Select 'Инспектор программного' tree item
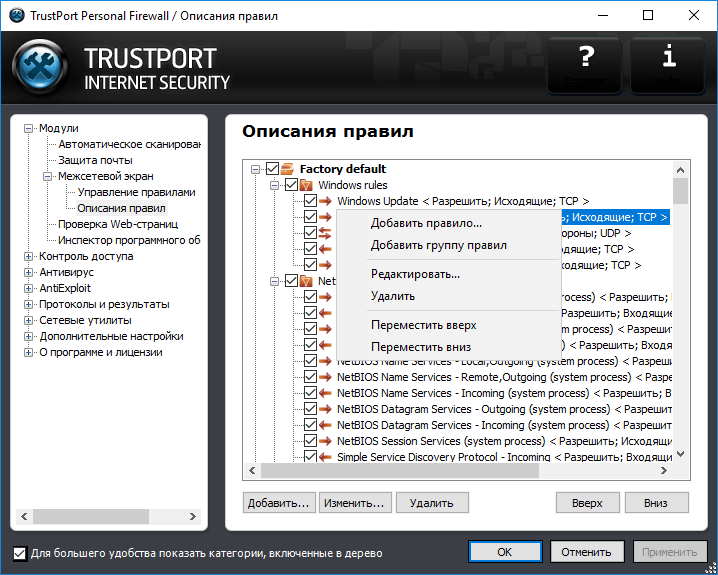Image resolution: width=718 pixels, height=575 pixels. click(x=129, y=240)
